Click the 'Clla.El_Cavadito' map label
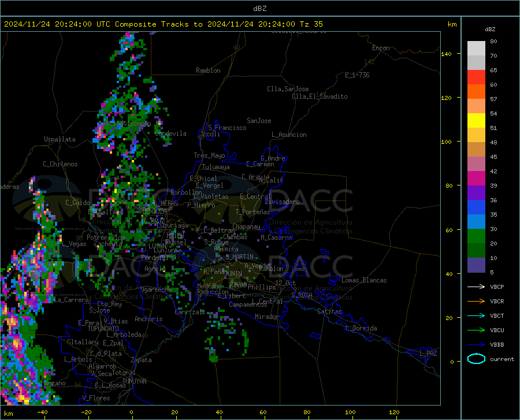Screen dimensions: 520x420 click(320, 96)
